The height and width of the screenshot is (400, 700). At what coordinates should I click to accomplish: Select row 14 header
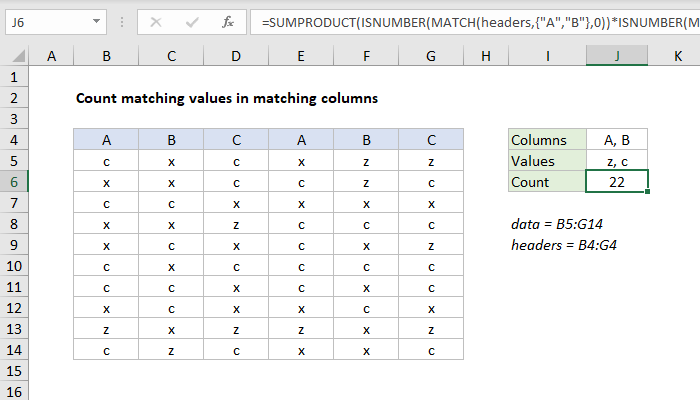tap(14, 349)
